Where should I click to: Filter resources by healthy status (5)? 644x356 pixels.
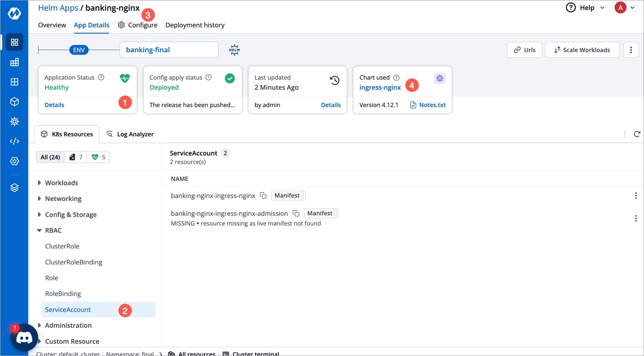[98, 157]
